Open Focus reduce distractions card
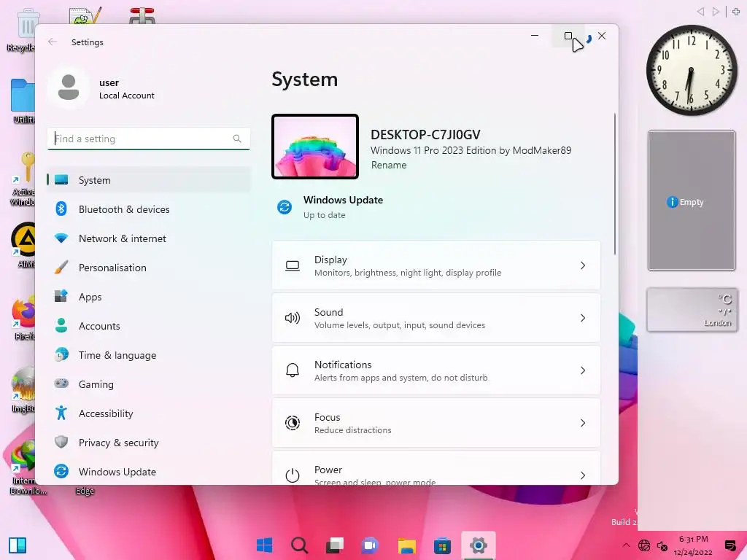This screenshot has width=747, height=560. (436, 423)
